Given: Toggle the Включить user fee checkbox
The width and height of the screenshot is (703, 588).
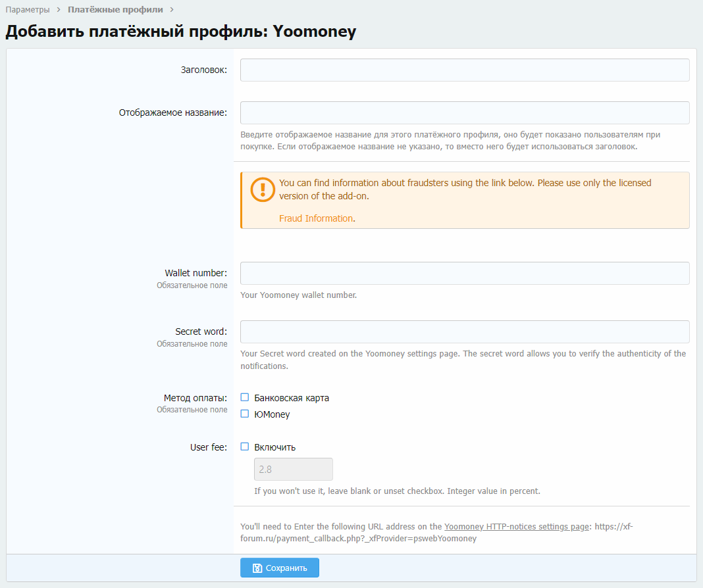Looking at the screenshot, I should (245, 447).
